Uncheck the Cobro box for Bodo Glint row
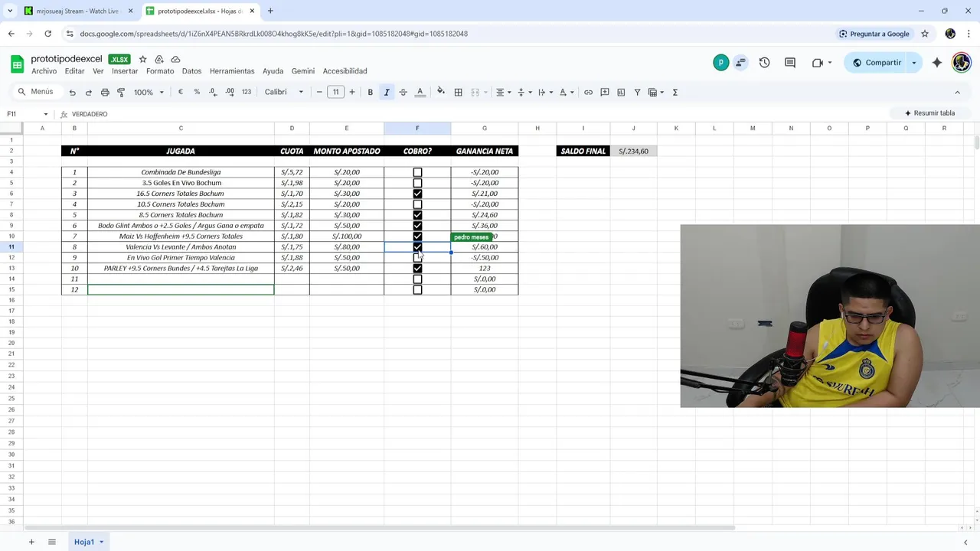 [x=417, y=226]
